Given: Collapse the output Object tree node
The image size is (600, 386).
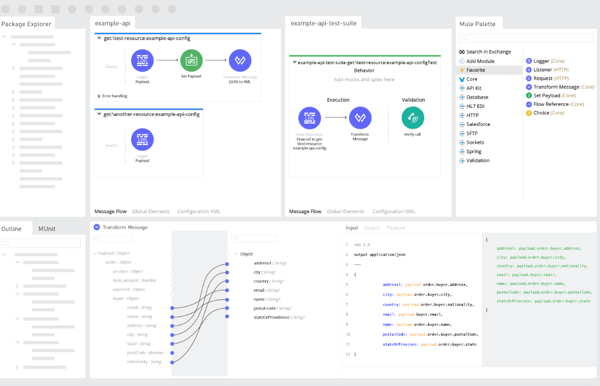Looking at the screenshot, I should point(236,254).
